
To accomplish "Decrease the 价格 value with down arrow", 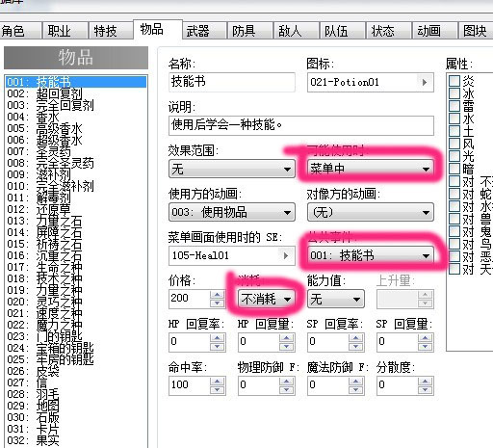I will click(218, 303).
